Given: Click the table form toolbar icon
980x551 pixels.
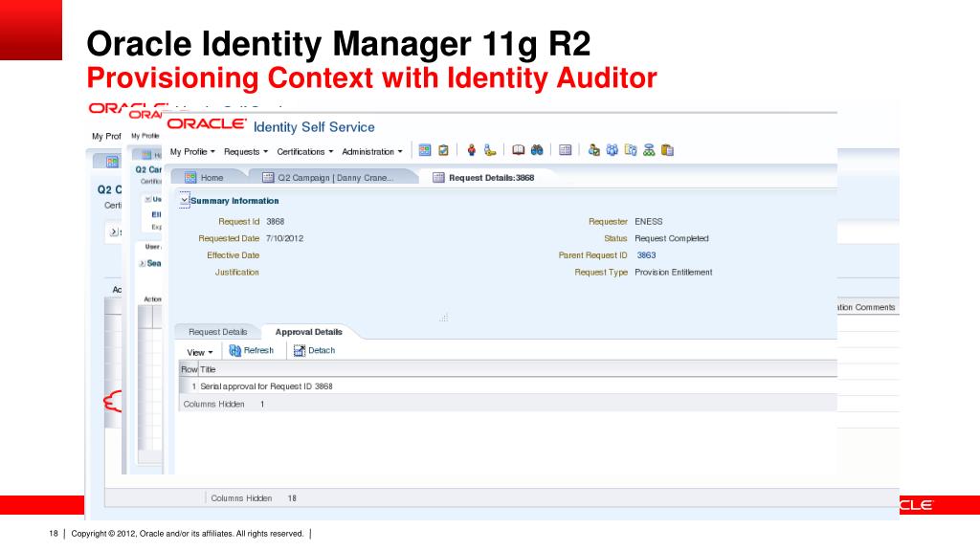Looking at the screenshot, I should [x=565, y=150].
